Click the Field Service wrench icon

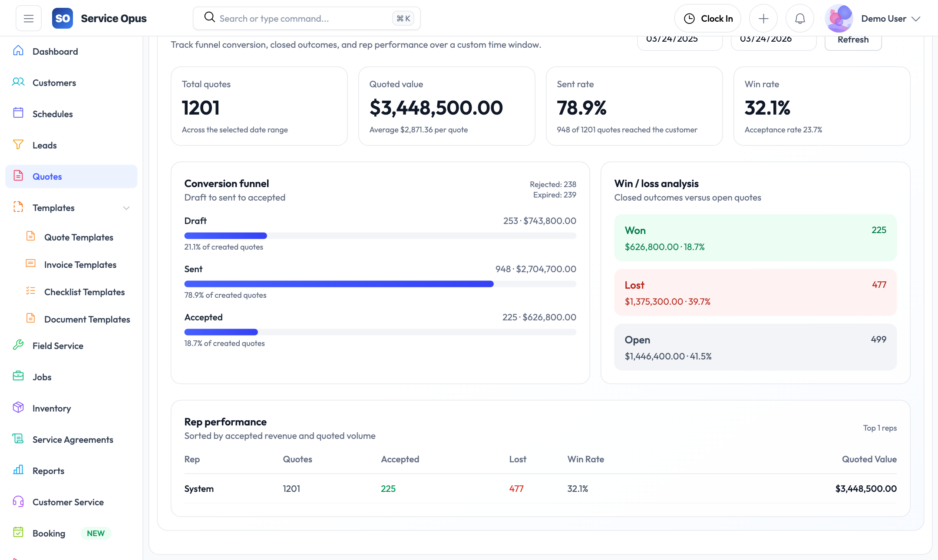click(18, 345)
